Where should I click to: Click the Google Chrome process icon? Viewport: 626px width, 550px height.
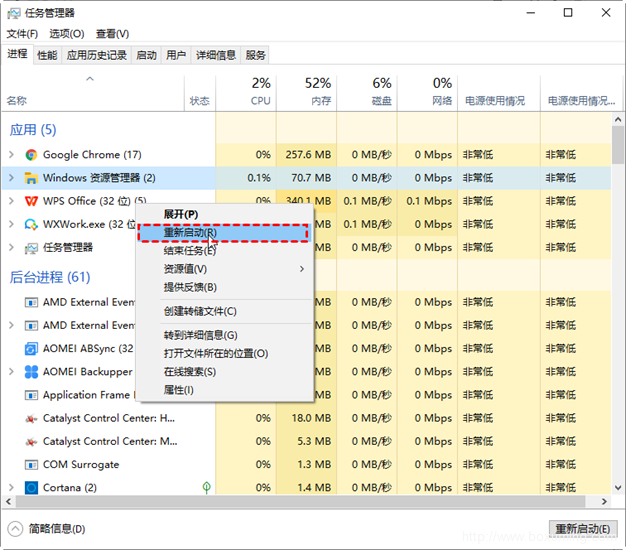click(31, 155)
